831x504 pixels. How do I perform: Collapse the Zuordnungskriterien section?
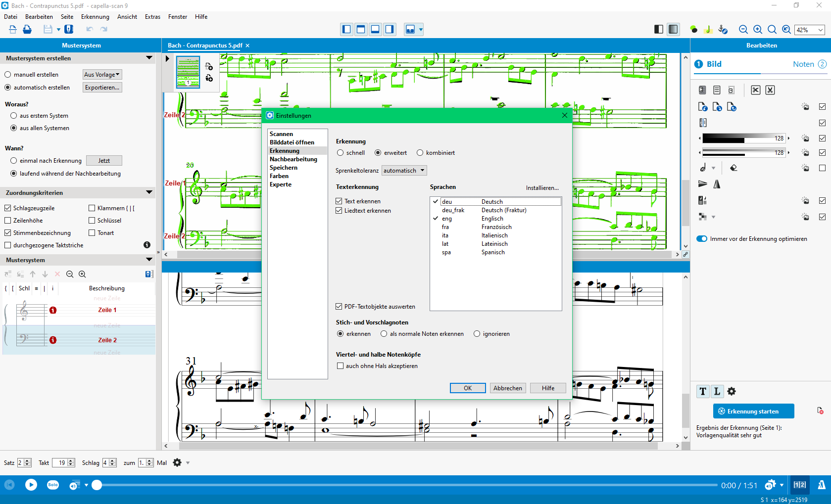[x=149, y=192]
